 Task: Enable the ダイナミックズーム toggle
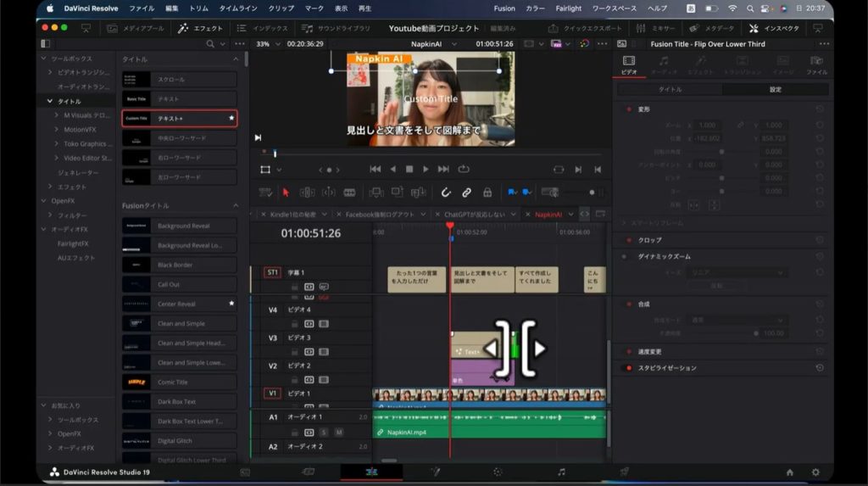pyautogui.click(x=626, y=256)
